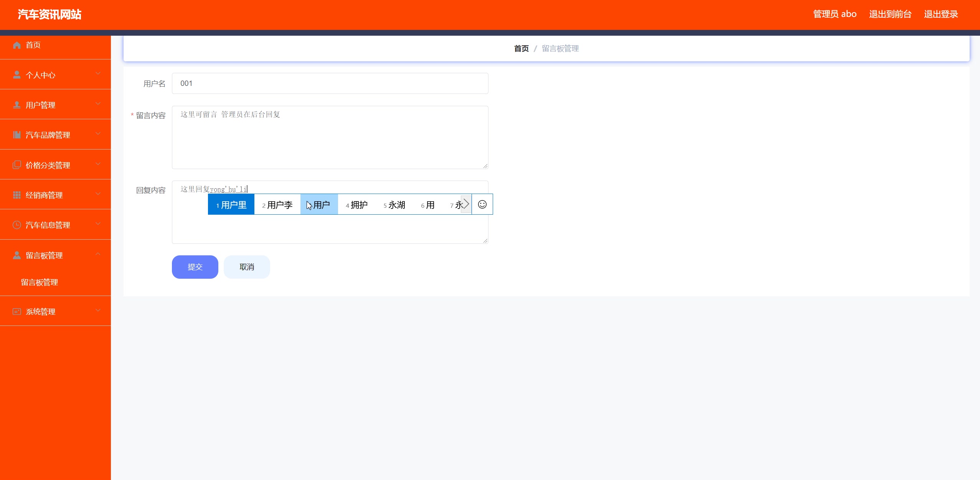Image resolution: width=980 pixels, height=480 pixels.
Task: Expand the 价格分类管理 chevron
Action: click(98, 164)
